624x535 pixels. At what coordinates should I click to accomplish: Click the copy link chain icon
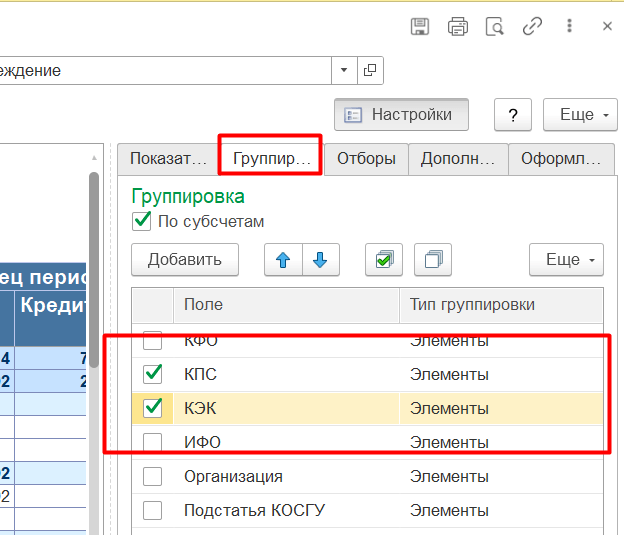[532, 27]
